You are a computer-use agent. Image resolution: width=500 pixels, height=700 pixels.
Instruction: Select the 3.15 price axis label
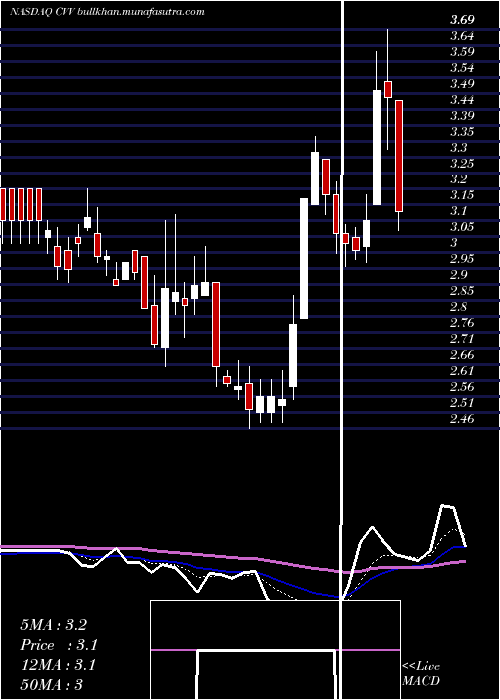pyautogui.click(x=462, y=195)
